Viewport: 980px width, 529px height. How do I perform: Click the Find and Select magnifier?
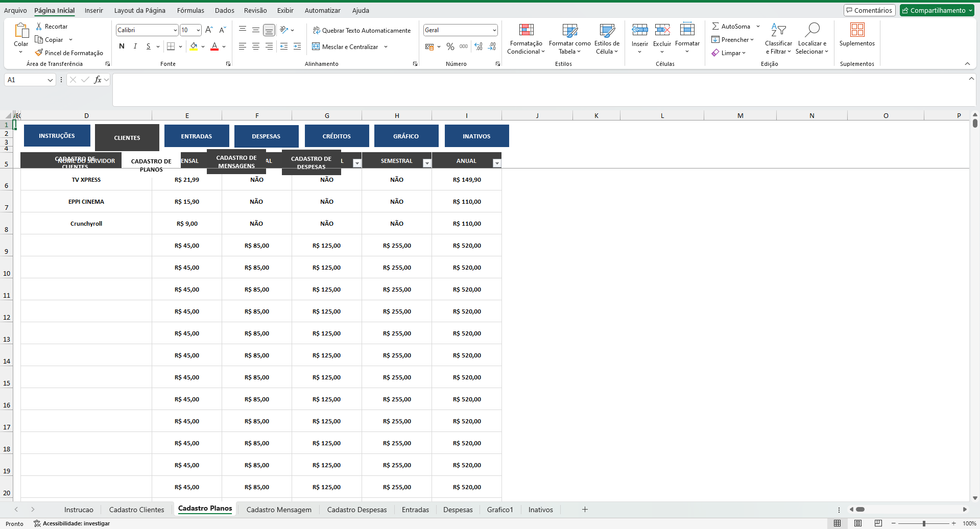coord(811,31)
